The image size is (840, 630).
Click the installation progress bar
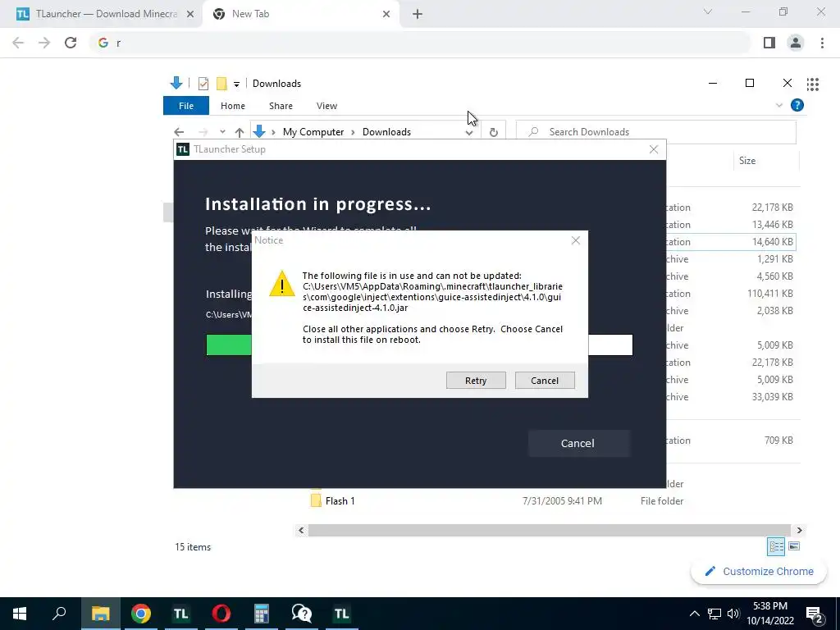(x=419, y=345)
